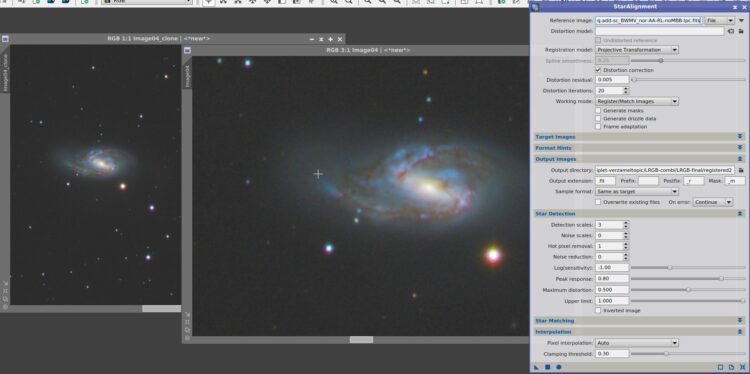
Task: Click the Reference image path field
Action: [x=649, y=21]
